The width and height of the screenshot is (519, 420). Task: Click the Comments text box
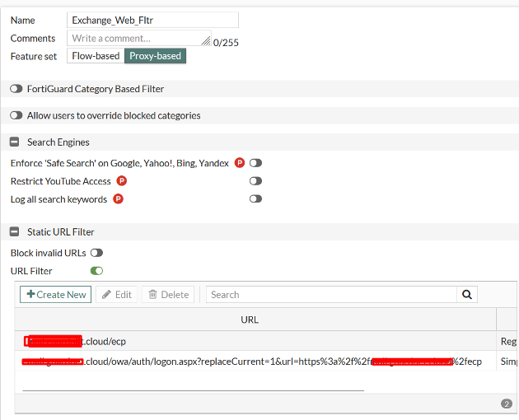click(x=139, y=38)
